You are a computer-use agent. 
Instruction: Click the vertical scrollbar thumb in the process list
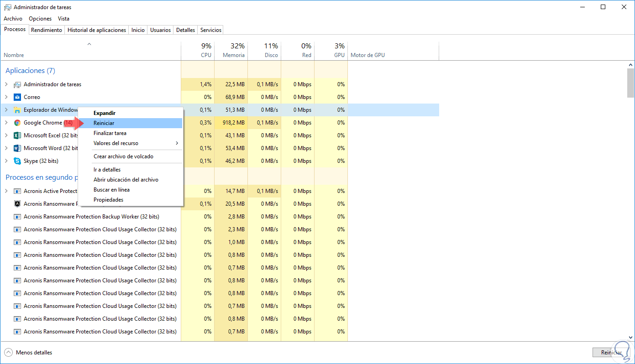point(631,83)
